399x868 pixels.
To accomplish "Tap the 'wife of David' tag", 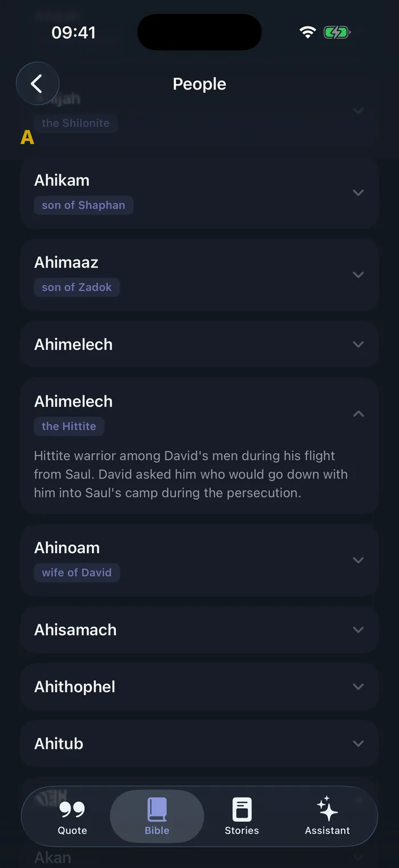I will (x=77, y=573).
